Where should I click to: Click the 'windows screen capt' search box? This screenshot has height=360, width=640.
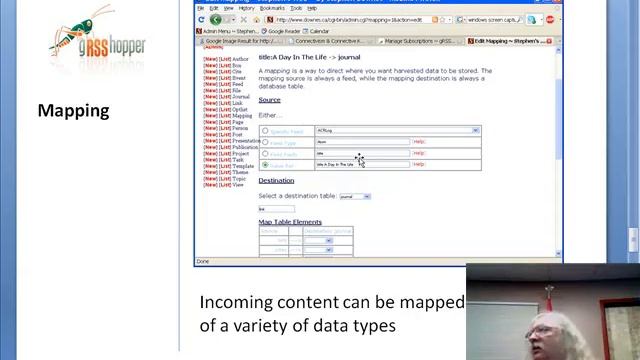coord(491,20)
